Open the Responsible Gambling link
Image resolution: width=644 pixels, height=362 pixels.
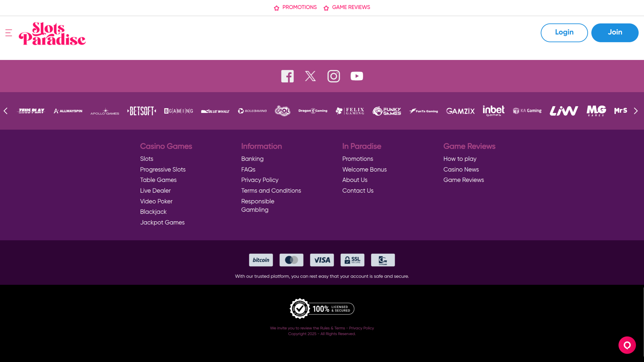(257, 205)
